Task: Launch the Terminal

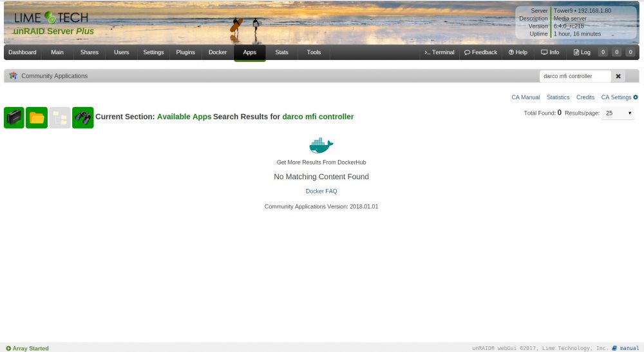Action: tap(439, 52)
